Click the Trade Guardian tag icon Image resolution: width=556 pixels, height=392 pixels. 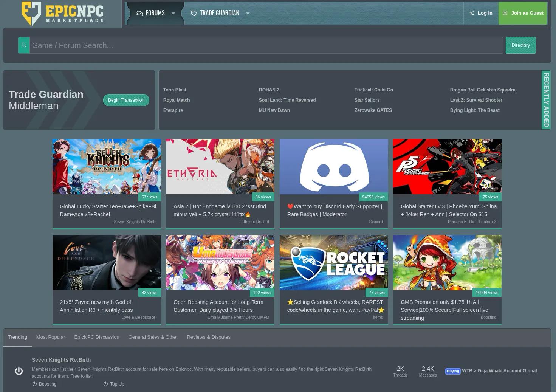[x=194, y=13]
